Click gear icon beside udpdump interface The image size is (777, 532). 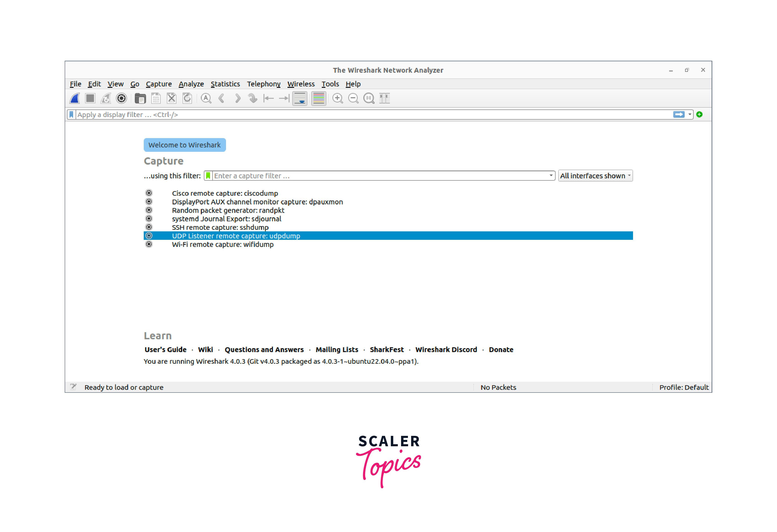click(x=149, y=236)
